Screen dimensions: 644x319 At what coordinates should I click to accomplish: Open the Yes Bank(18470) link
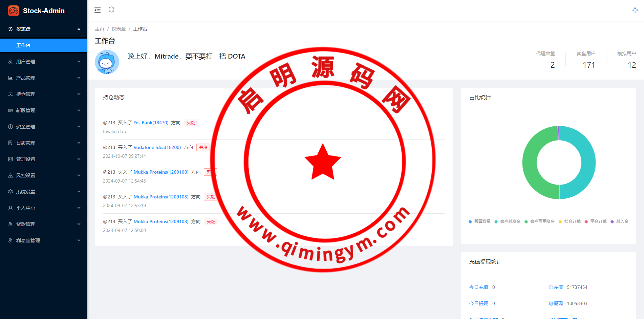(151, 123)
